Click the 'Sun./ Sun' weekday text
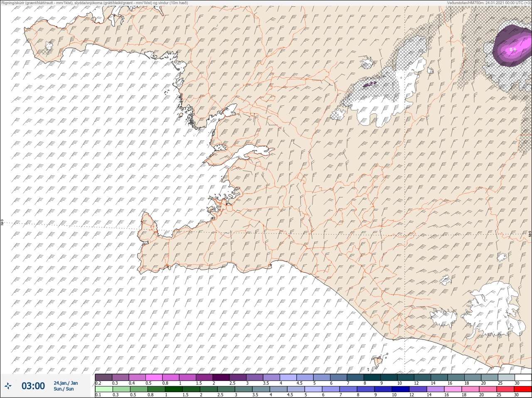Viewport: 532px width, 398px height. coord(64,389)
